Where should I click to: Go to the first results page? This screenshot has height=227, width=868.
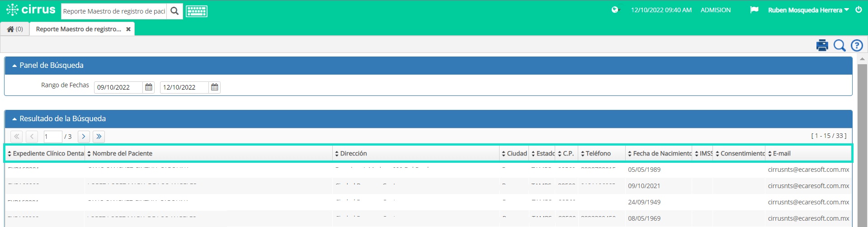[17, 137]
